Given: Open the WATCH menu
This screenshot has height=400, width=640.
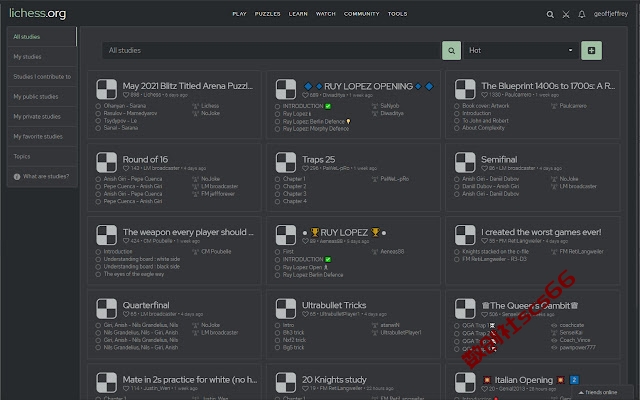Looking at the screenshot, I should [x=325, y=14].
